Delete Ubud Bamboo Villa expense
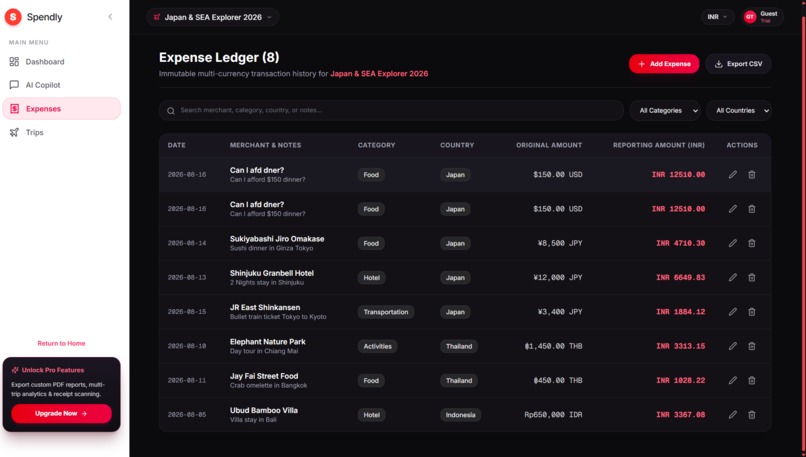 752,414
